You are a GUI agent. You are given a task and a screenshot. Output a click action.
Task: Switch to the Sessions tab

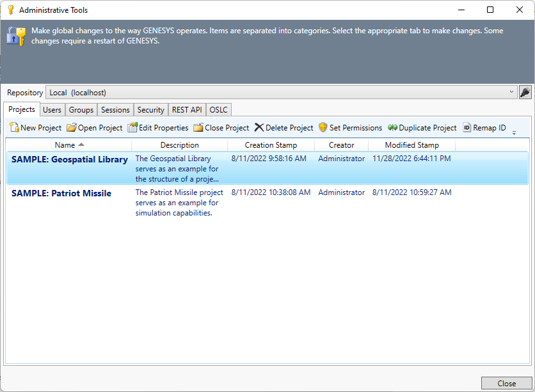click(116, 110)
